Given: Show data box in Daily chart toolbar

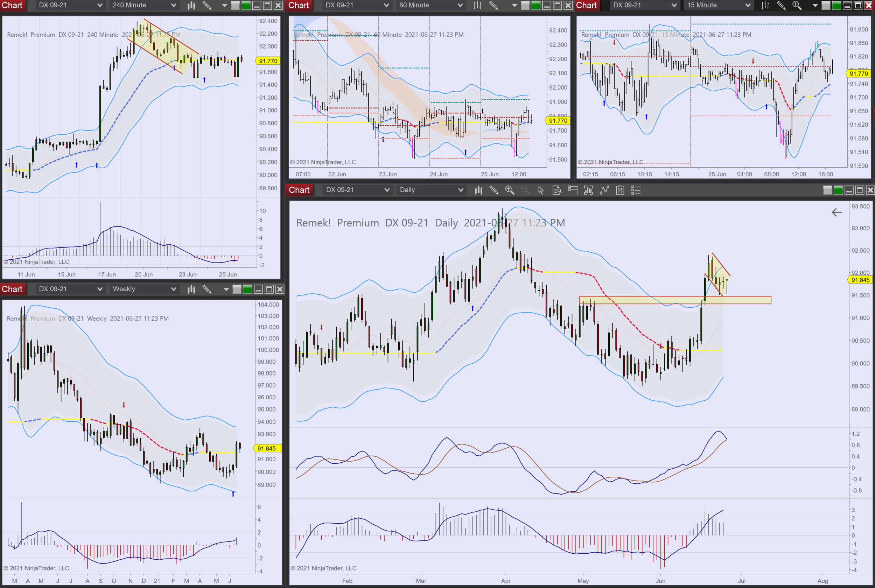Looking at the screenshot, I should (557, 190).
